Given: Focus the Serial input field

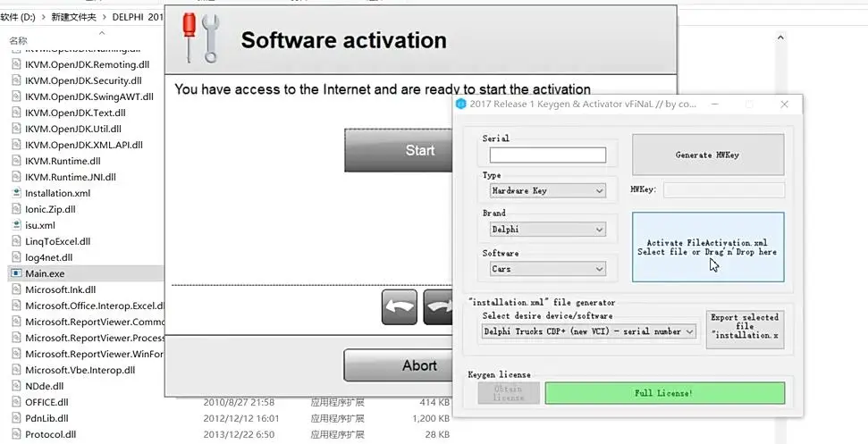Looking at the screenshot, I should click(x=547, y=155).
